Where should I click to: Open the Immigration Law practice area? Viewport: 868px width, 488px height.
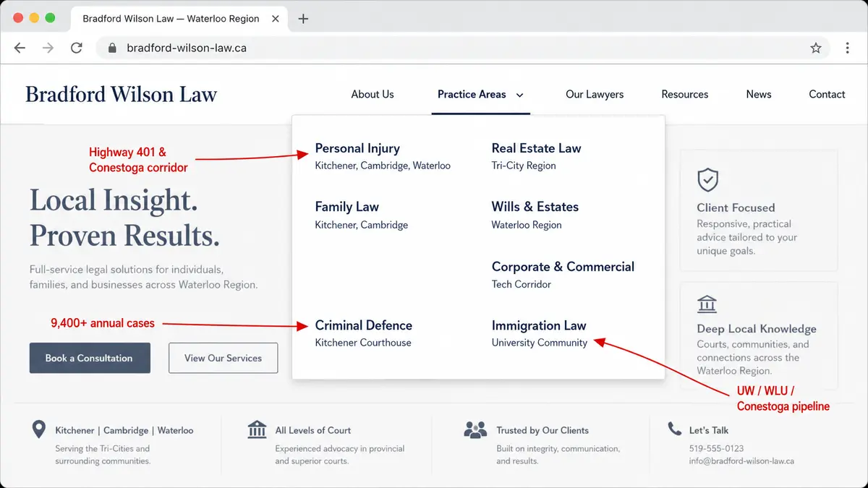pyautogui.click(x=539, y=325)
